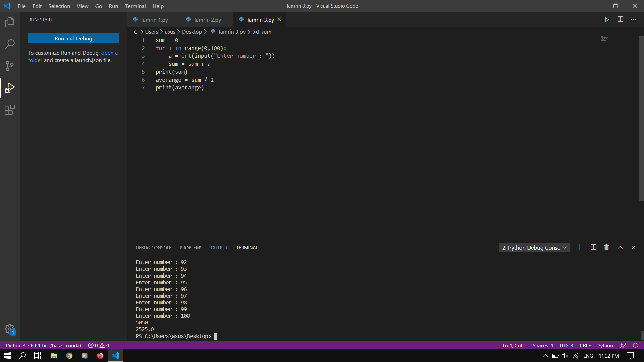Click Ln 1, Col 1 in status bar
The height and width of the screenshot is (362, 644).
click(514, 345)
